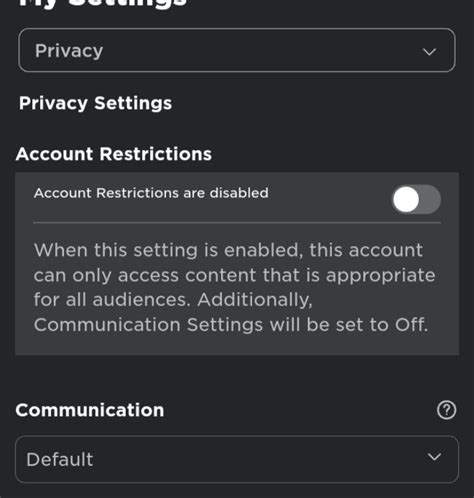The width and height of the screenshot is (474, 498).
Task: Toggle the Account Restrictions switch on
Action: (x=416, y=199)
